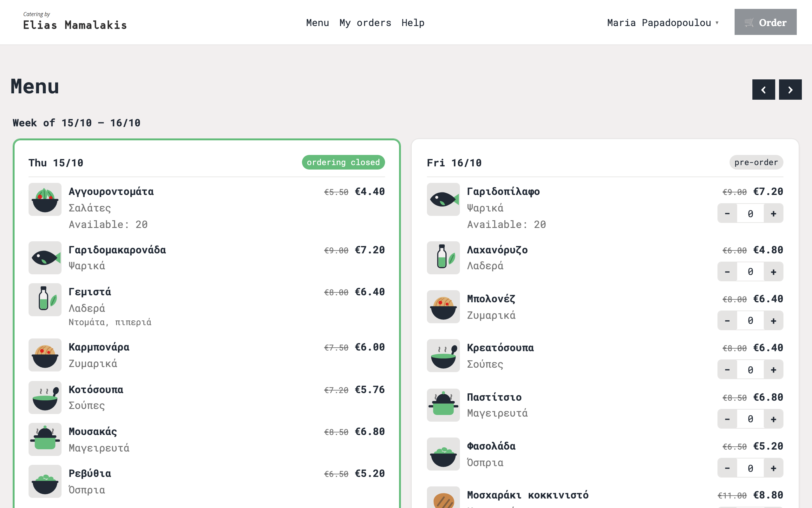Viewport: 812px width, 508px height.
Task: Increase Φασολάδα quantity with plus
Action: (x=773, y=468)
